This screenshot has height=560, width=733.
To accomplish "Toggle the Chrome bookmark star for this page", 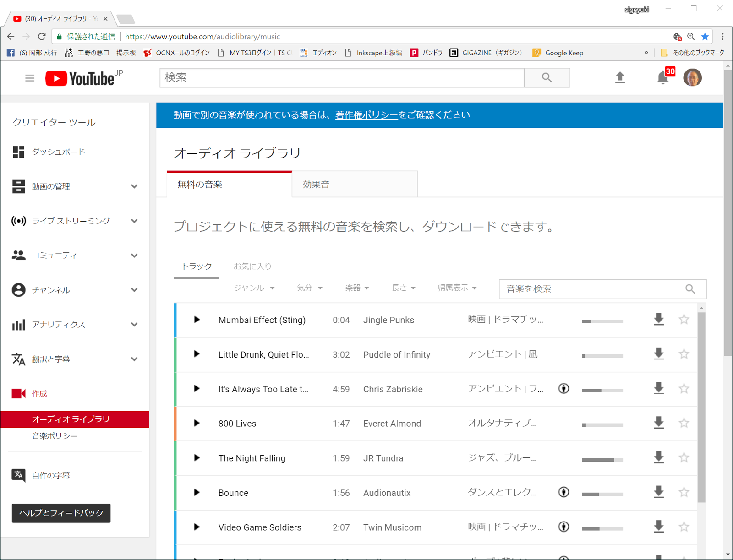I will click(705, 37).
